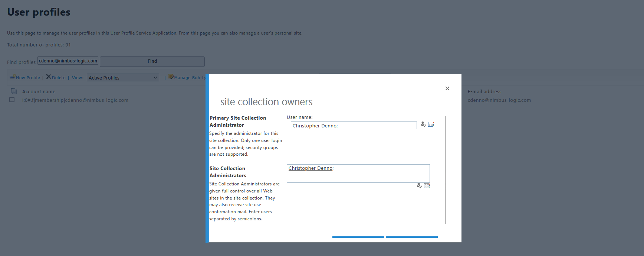The image size is (644, 256).
Task: Click the View: label
Action: 78,78
